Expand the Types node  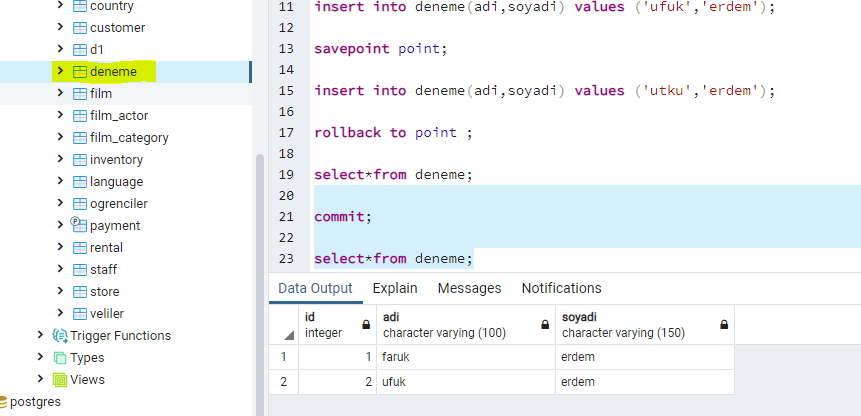(40, 356)
